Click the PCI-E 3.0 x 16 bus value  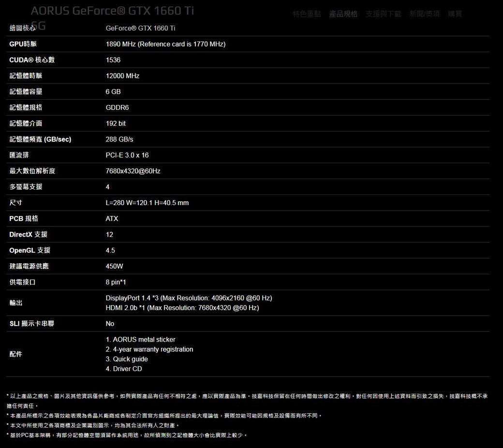click(x=127, y=155)
